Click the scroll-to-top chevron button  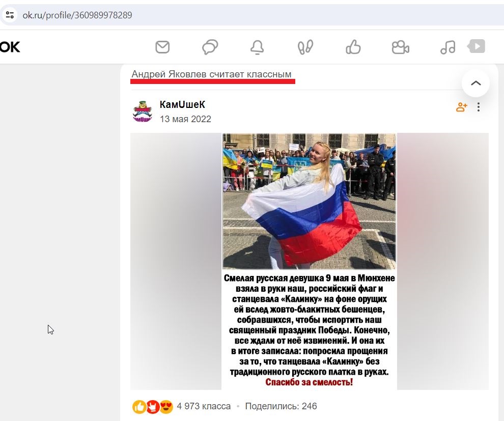click(x=475, y=83)
